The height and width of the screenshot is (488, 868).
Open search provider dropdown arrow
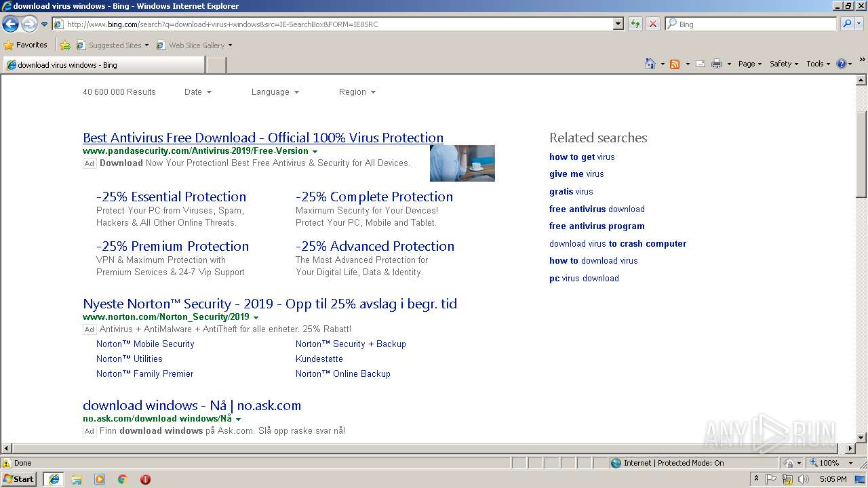point(859,24)
